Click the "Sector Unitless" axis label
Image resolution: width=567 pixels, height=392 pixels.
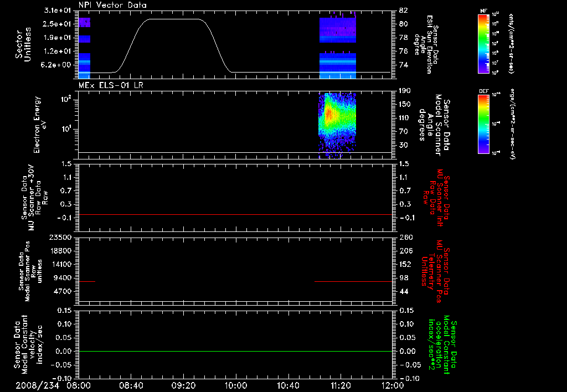(23, 44)
